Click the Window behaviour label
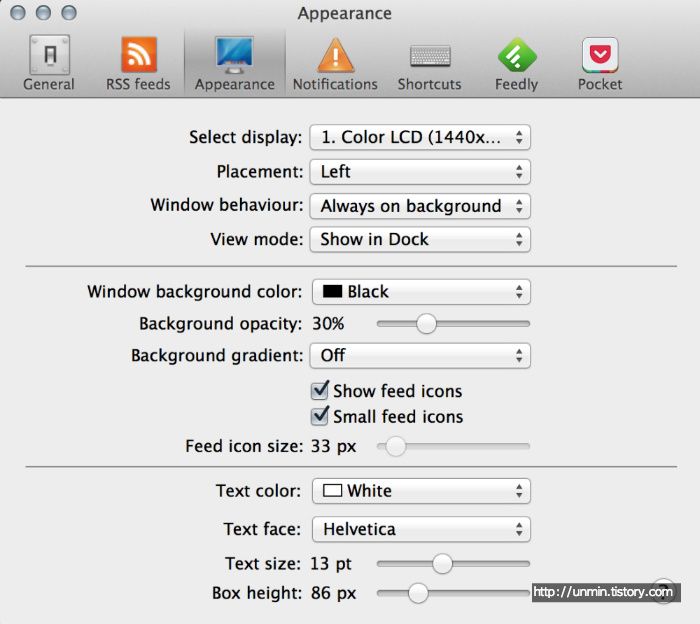 [227, 205]
